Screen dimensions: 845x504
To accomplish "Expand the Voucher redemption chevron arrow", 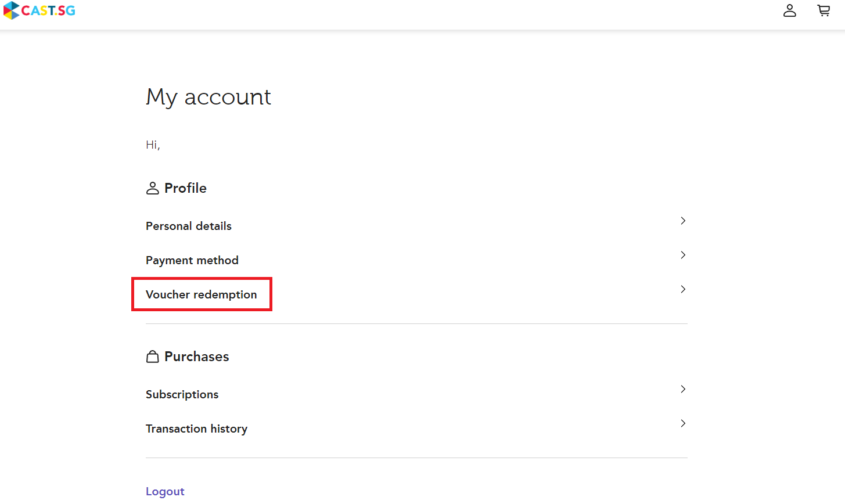I will point(683,289).
